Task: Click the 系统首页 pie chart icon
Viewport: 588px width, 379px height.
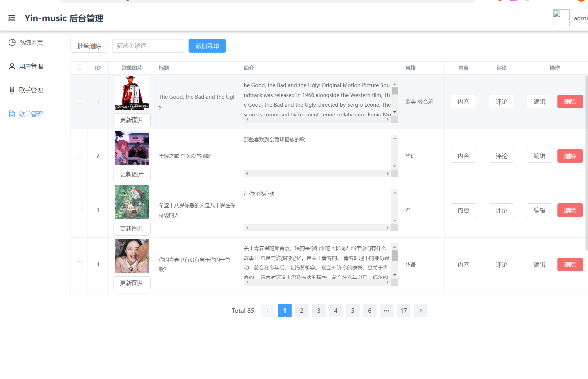Action: [x=12, y=42]
